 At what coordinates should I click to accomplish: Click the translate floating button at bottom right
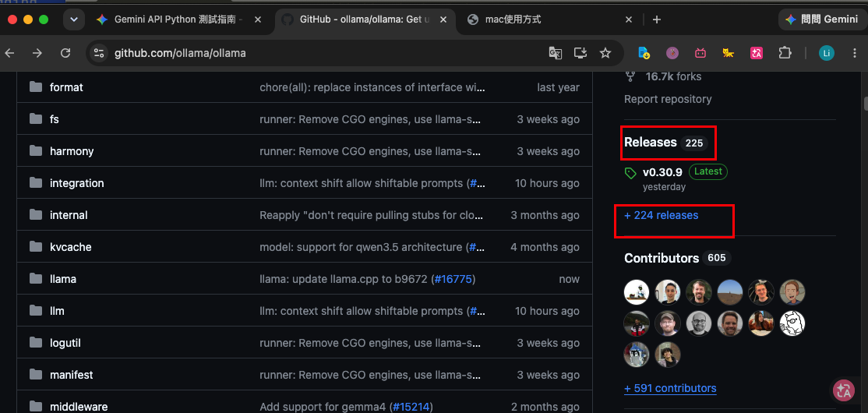pos(844,390)
